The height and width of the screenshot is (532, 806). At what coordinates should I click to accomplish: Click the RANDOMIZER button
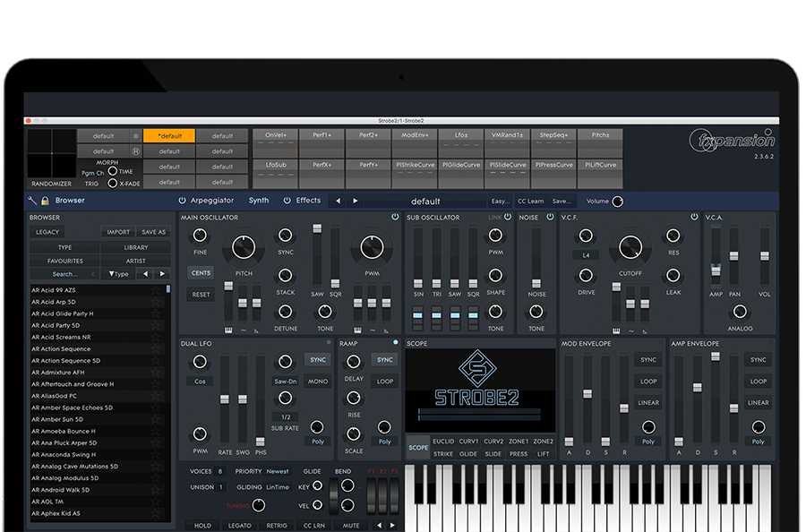tap(51, 184)
